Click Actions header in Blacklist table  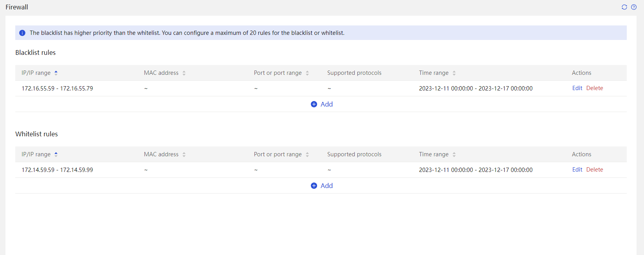coord(581,73)
